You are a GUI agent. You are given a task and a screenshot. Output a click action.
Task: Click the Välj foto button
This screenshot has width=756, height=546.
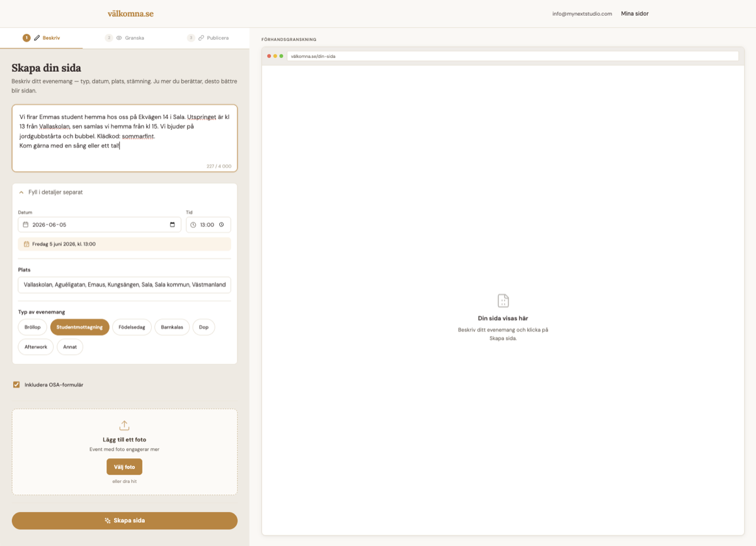(124, 467)
